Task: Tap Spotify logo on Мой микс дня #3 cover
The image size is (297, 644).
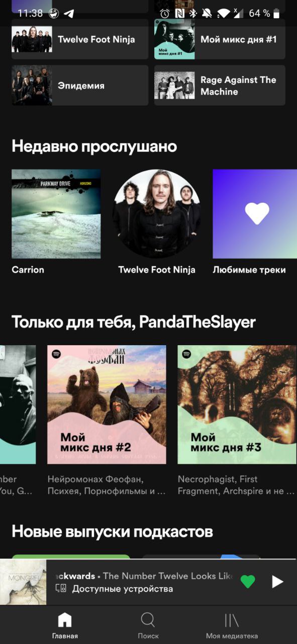Action: point(187,354)
